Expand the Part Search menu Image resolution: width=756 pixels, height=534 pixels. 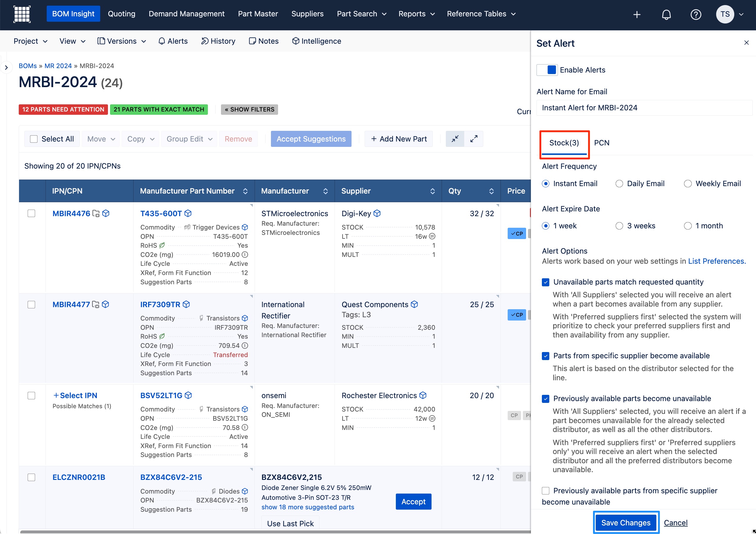[361, 14]
